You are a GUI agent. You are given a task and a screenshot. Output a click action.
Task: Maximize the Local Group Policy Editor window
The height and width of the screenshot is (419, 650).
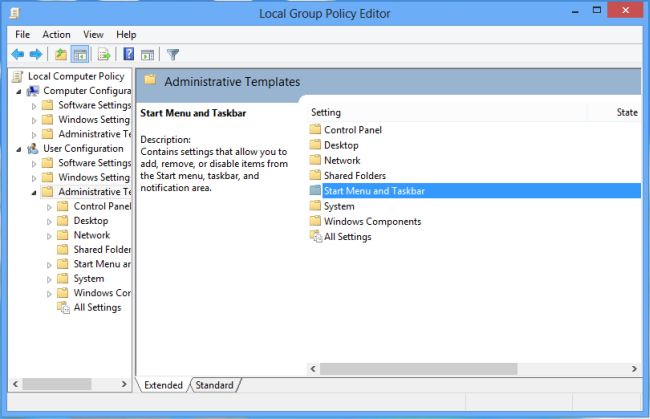[x=597, y=10]
